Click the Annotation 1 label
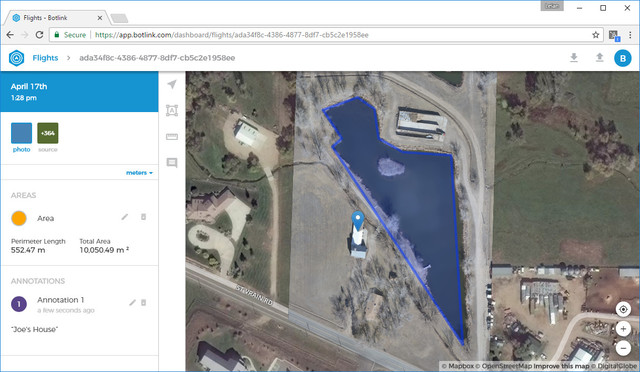Screen dimensions: 640x372 click(61, 300)
